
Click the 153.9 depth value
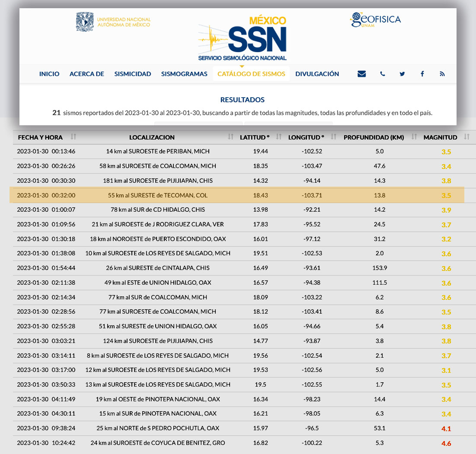pyautogui.click(x=380, y=268)
